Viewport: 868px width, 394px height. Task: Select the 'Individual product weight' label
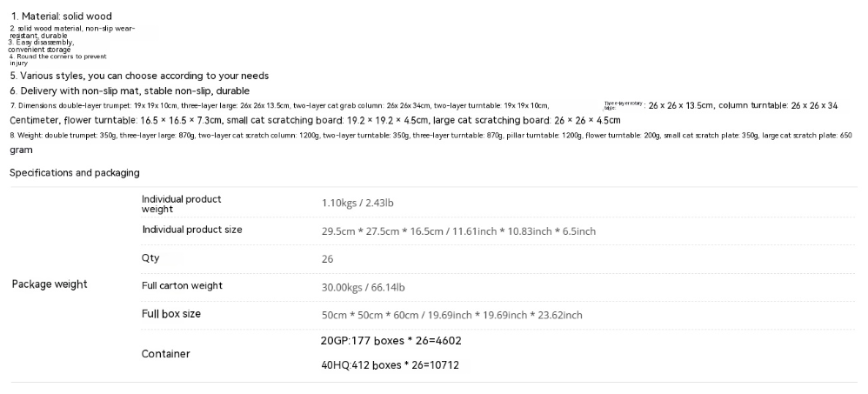point(182,204)
